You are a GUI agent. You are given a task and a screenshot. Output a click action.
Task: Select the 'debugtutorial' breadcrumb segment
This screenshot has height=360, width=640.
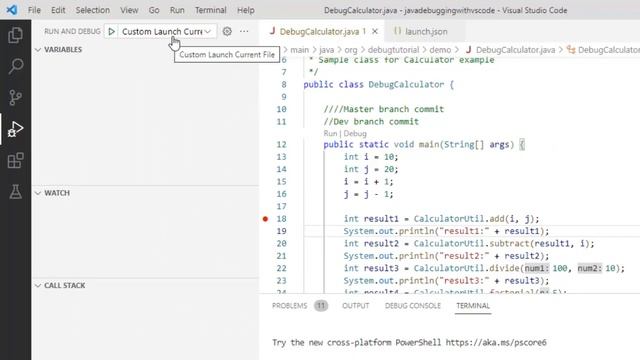tap(393, 50)
